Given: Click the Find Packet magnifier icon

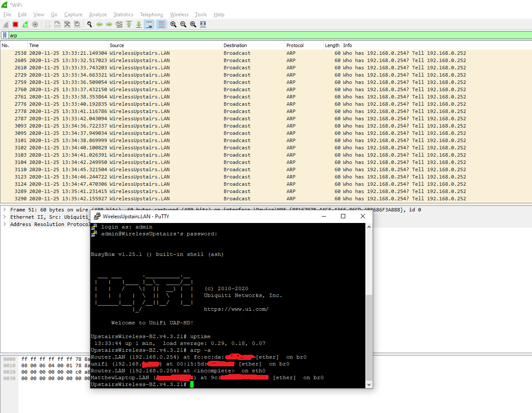Looking at the screenshot, I should (90, 24).
